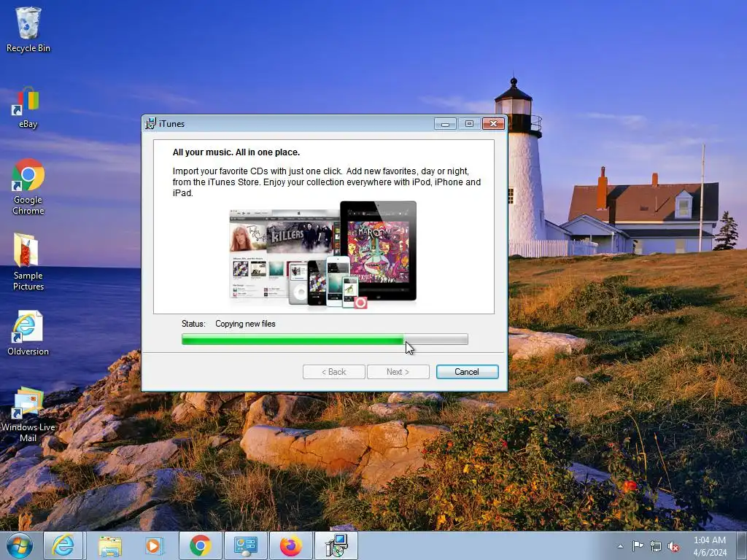Screen dimensions: 747x560
Task: Click the disabled Next button
Action: point(398,372)
